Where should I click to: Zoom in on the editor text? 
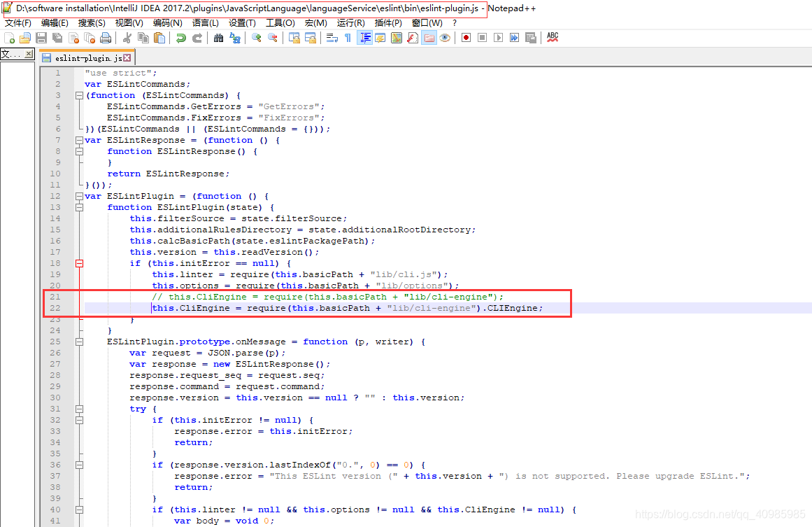pyautogui.click(x=257, y=37)
